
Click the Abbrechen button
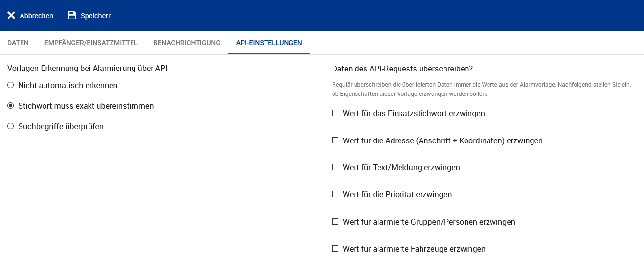30,16
